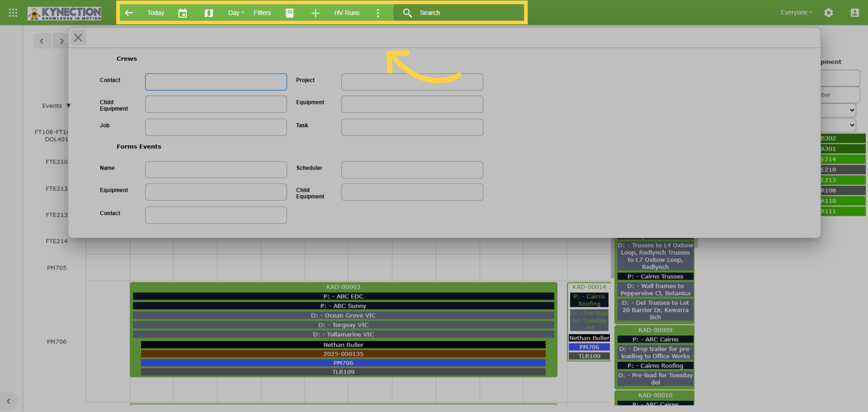Go to next period chevron
Screen dimensions: 868x412
(x=61, y=41)
